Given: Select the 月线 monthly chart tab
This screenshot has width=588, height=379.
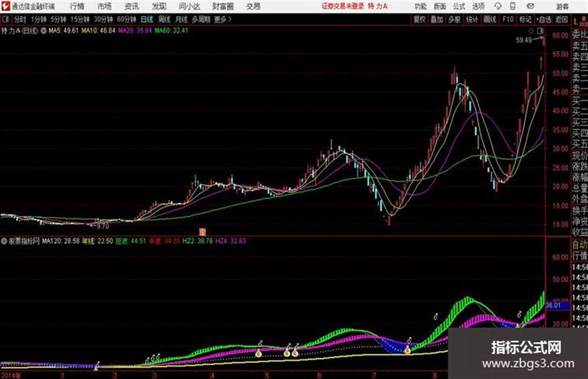Looking at the screenshot, I should coord(181,19).
